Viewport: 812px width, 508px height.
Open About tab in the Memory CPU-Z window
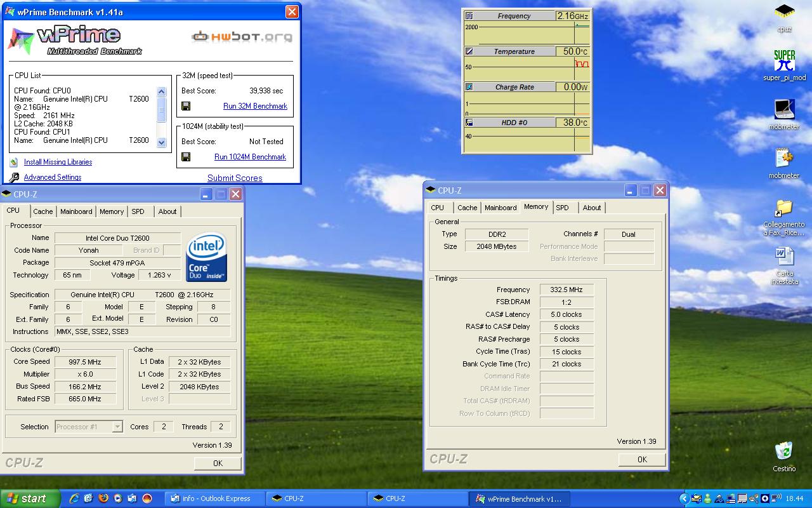[592, 208]
